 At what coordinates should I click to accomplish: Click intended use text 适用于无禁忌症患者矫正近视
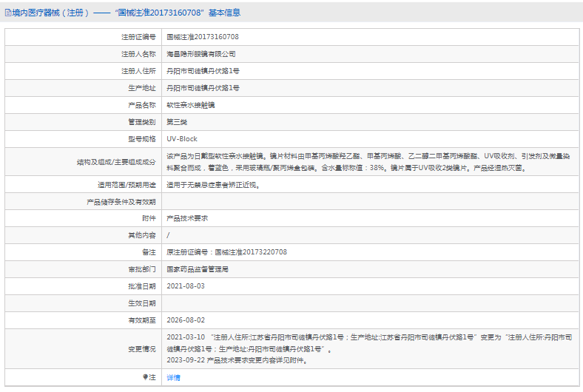click(x=213, y=185)
